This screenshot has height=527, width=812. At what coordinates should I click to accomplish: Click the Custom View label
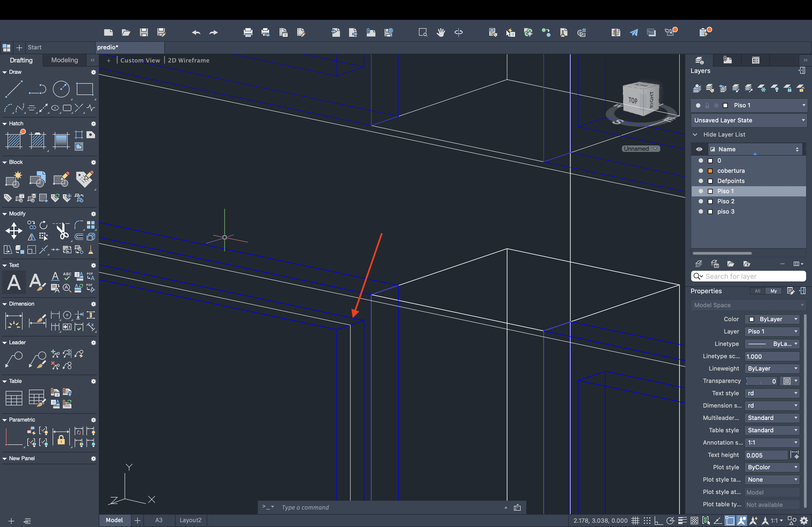140,60
